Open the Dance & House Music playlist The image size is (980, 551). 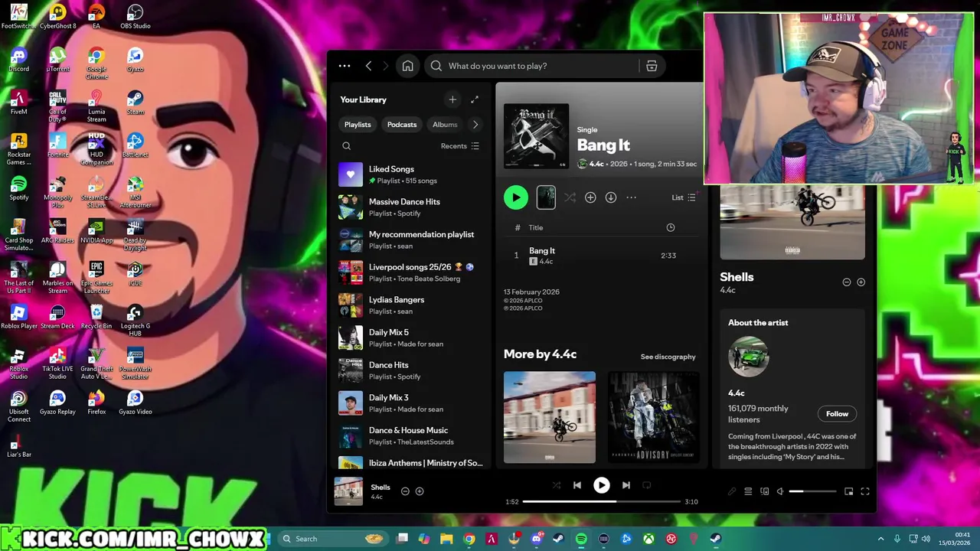click(412, 435)
